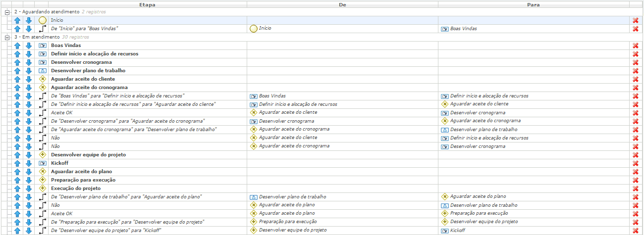The image size is (644, 235).
Task: Move the Boas Vindas row up
Action: tap(17, 46)
